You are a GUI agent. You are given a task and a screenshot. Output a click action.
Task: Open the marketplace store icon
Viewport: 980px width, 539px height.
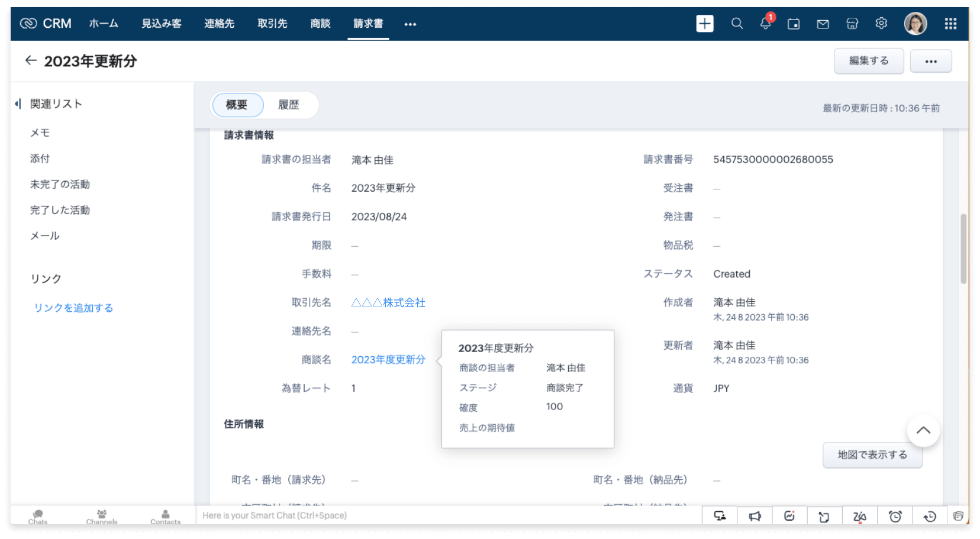[852, 24]
